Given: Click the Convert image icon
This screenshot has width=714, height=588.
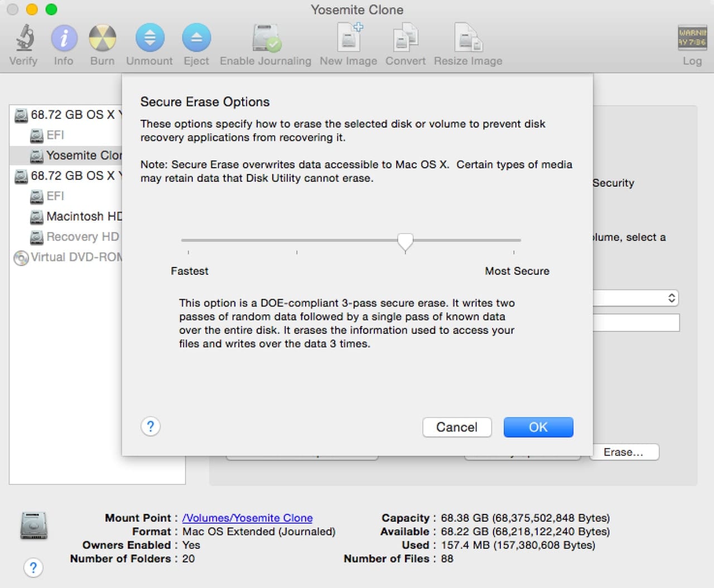Looking at the screenshot, I should [406, 39].
